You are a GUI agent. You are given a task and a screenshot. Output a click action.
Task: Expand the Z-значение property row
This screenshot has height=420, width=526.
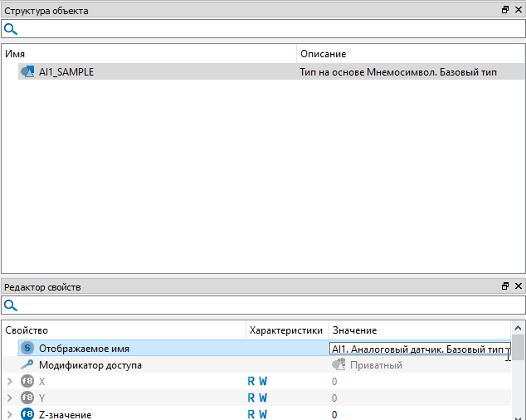pyautogui.click(x=9, y=414)
